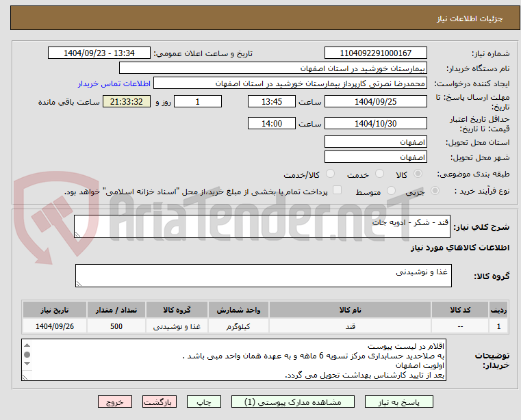Click the quantity cell 500
The width and height of the screenshot is (521, 420).
pos(116,326)
